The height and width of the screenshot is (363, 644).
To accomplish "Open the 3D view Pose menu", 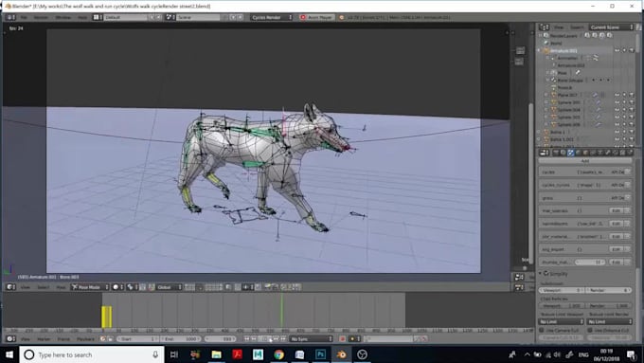I will coord(61,287).
